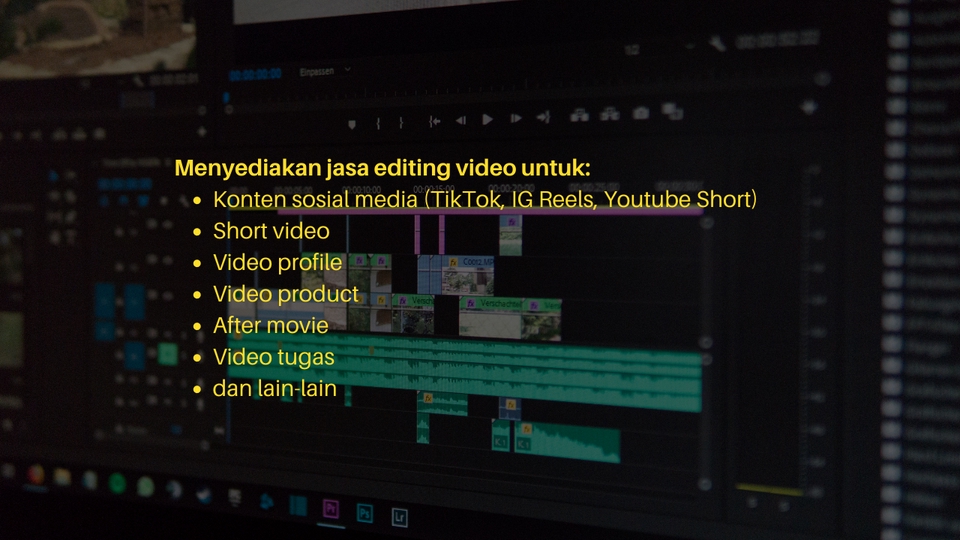Export frame with the camera icon
The height and width of the screenshot is (540, 960).
[641, 113]
